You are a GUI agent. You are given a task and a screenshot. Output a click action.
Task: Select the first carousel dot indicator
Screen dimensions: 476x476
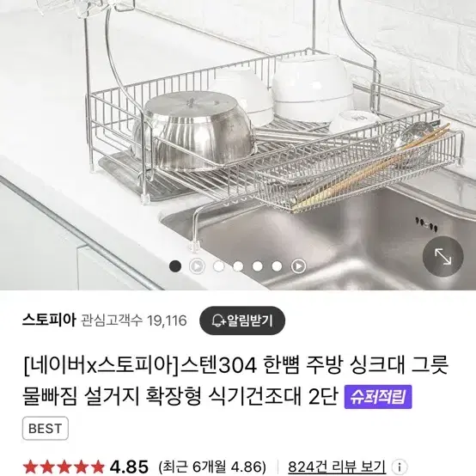[x=175, y=266]
